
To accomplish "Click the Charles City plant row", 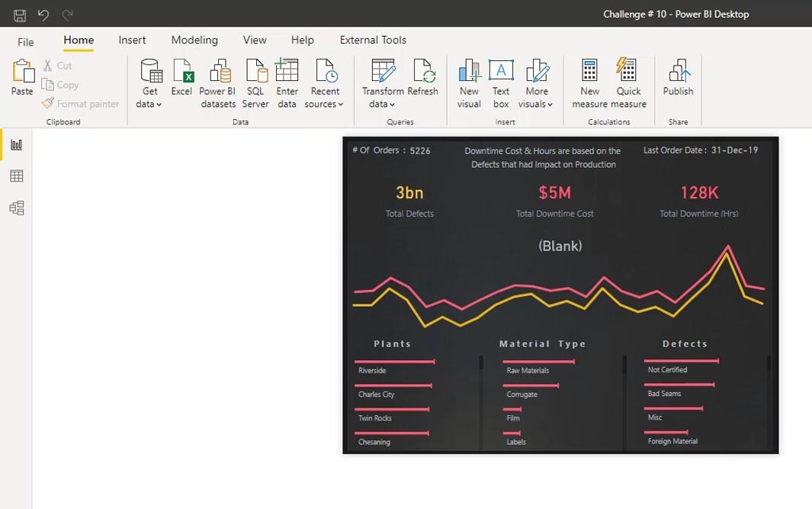I will [x=393, y=390].
